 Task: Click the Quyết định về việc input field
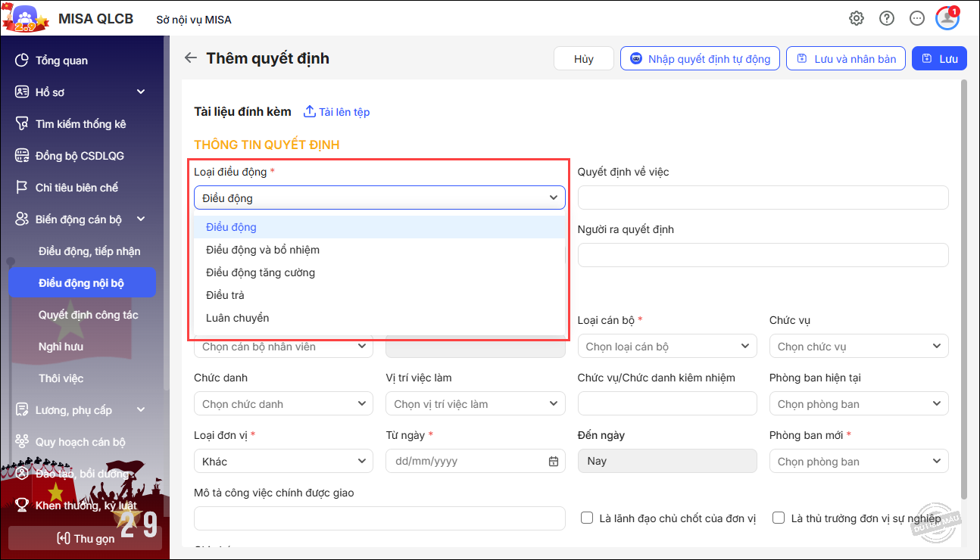tap(763, 198)
